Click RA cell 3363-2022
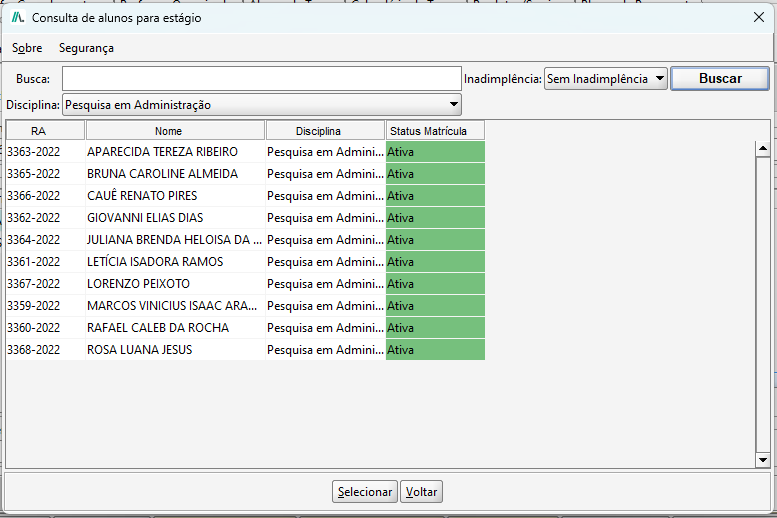Screen dimensions: 777x518 click(x=46, y=152)
